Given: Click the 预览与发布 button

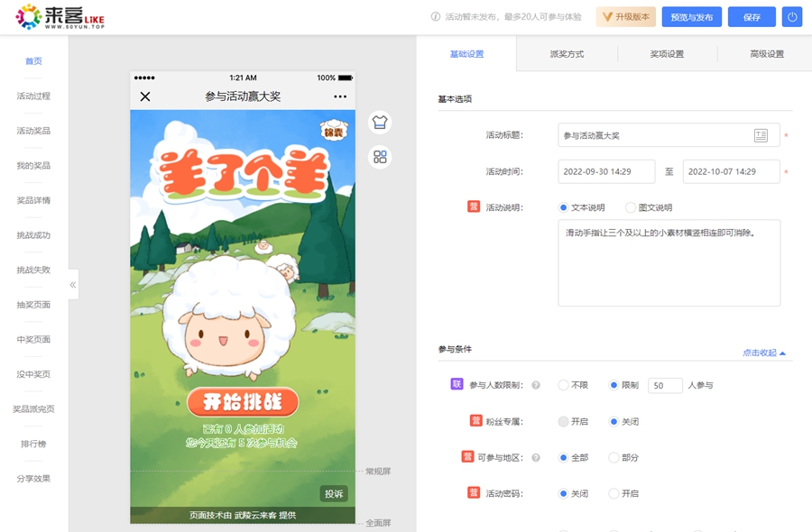Looking at the screenshot, I should 691,16.
